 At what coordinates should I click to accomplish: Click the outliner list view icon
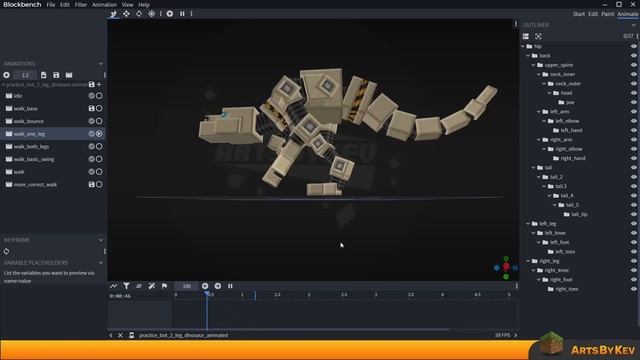click(x=526, y=36)
